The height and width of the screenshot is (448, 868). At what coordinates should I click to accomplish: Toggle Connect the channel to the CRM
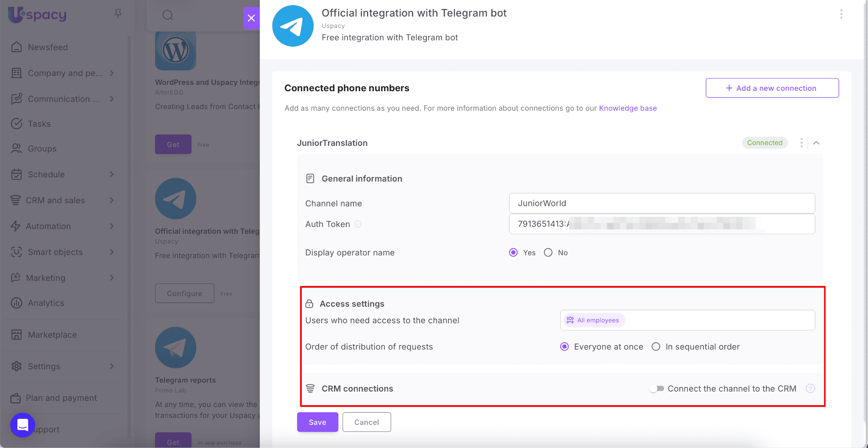[657, 389]
